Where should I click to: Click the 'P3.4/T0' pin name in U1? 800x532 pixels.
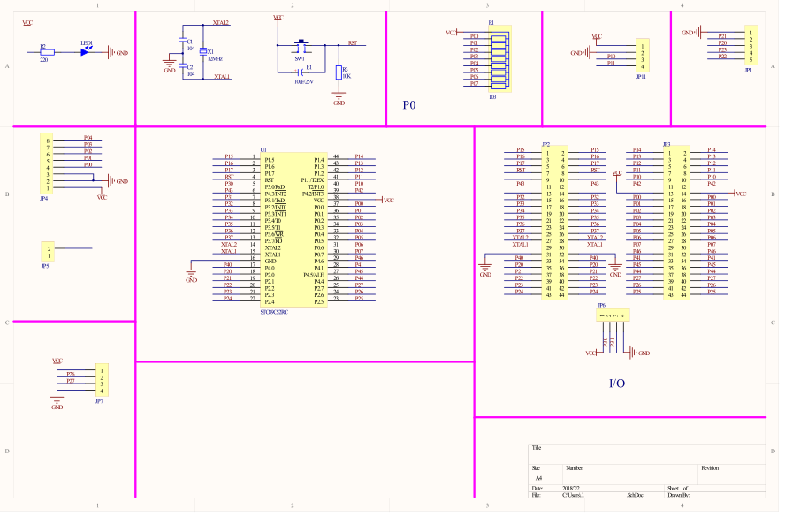(x=272, y=221)
